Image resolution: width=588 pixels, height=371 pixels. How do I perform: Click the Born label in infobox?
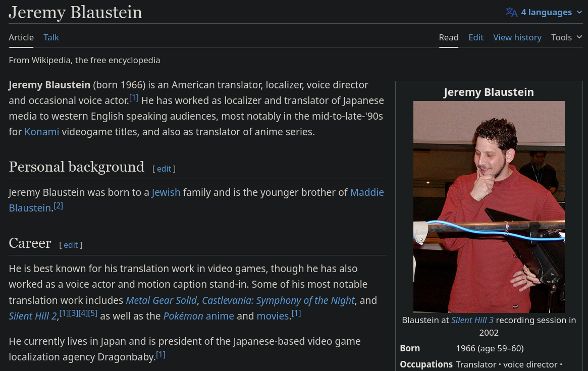click(x=410, y=348)
